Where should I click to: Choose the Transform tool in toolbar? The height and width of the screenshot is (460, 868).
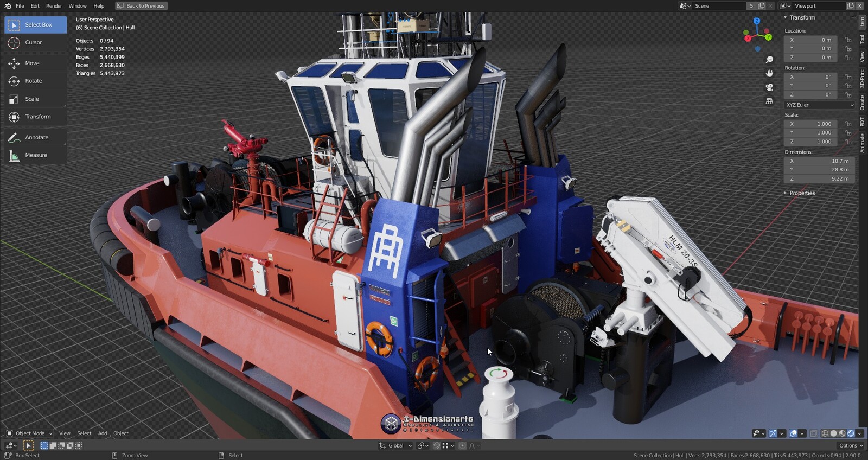click(35, 117)
